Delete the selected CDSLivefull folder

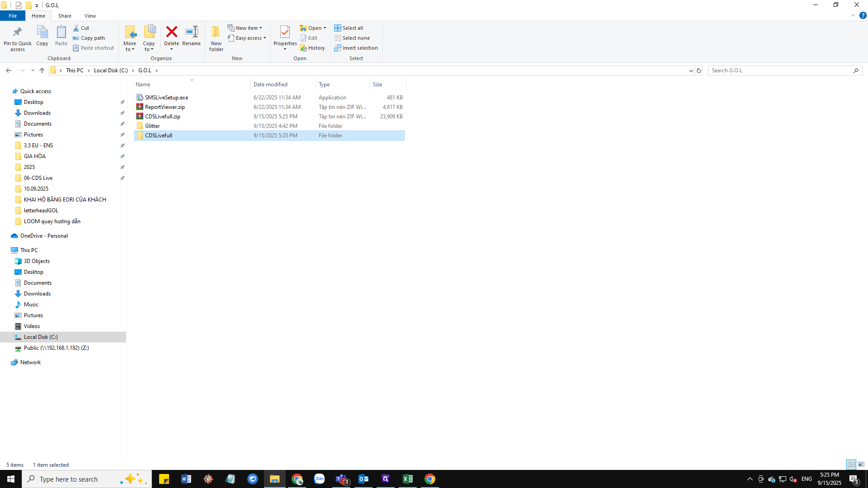[172, 36]
